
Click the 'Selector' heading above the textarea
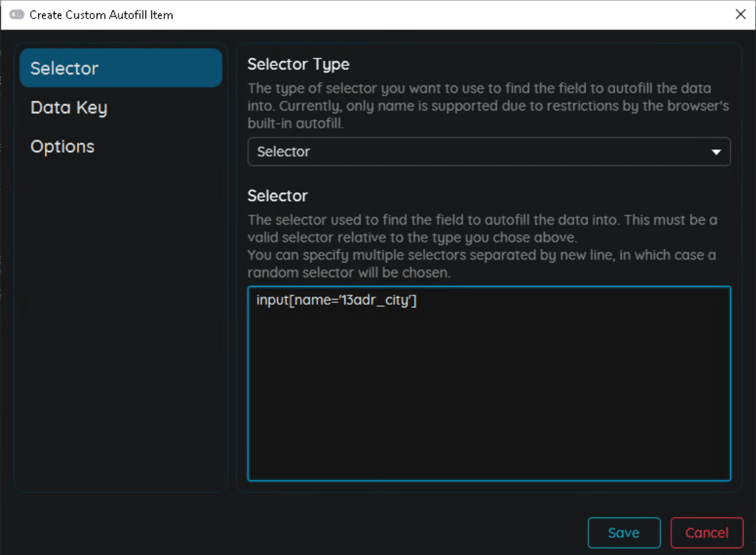click(277, 196)
